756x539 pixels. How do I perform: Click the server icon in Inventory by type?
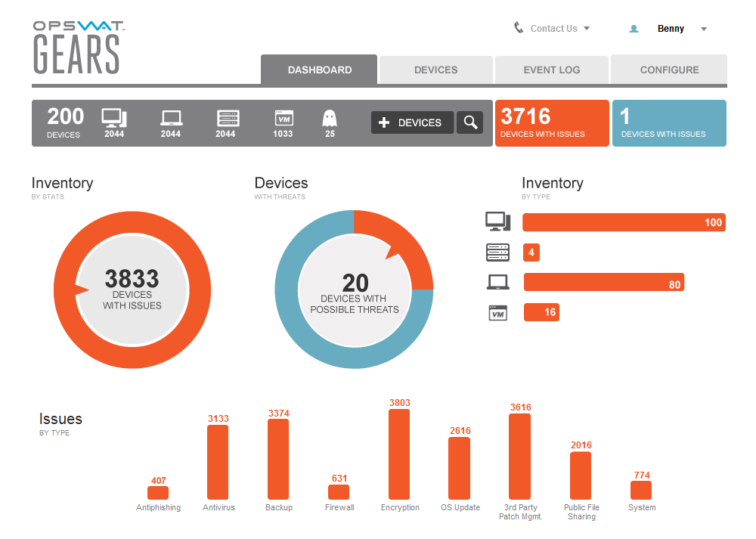tap(497, 252)
